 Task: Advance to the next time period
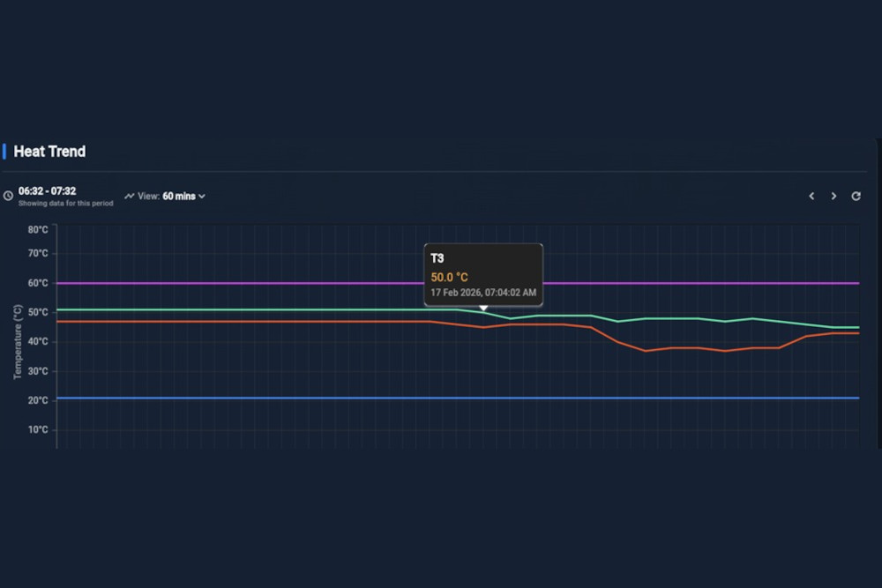coord(833,197)
